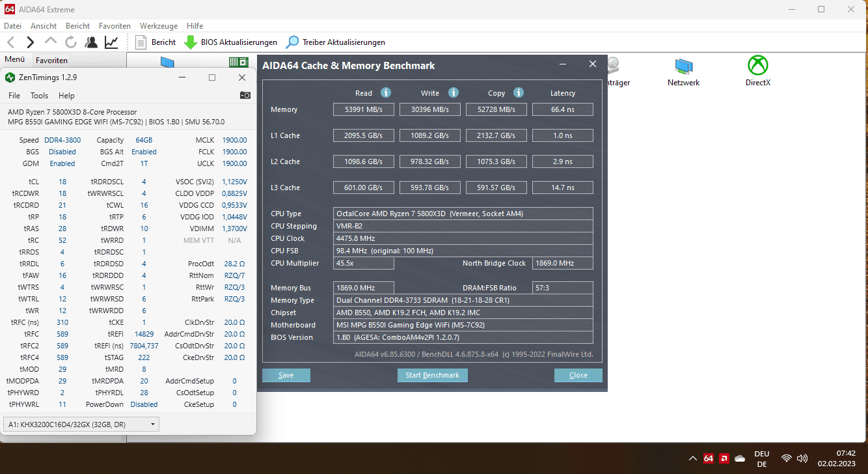Click the tRFC (ns) value 310
The width and height of the screenshot is (868, 474).
pos(62,322)
